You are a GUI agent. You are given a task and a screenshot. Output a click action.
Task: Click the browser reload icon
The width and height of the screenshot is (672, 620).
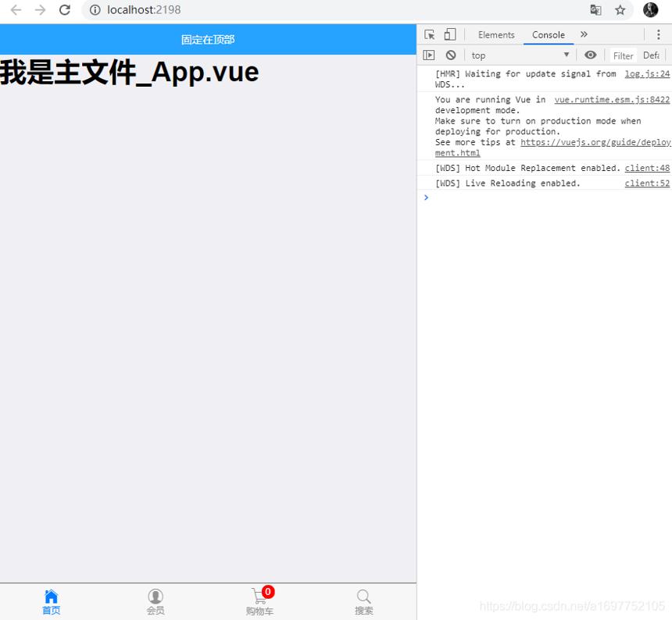point(65,10)
